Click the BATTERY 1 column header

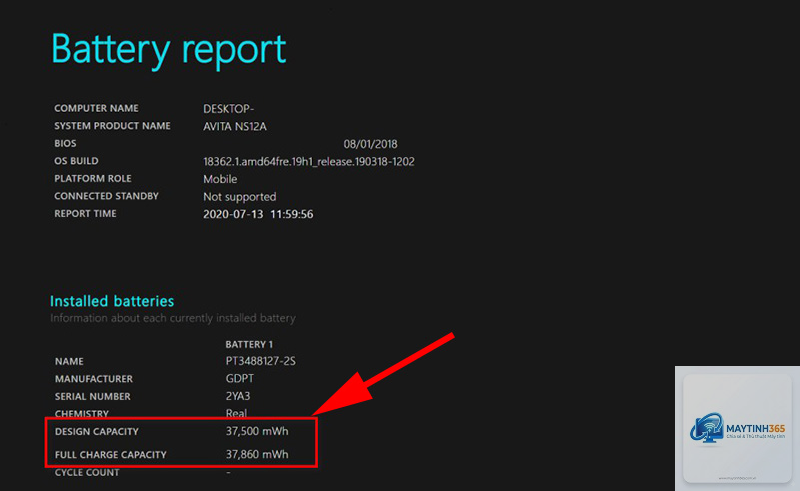(x=249, y=345)
